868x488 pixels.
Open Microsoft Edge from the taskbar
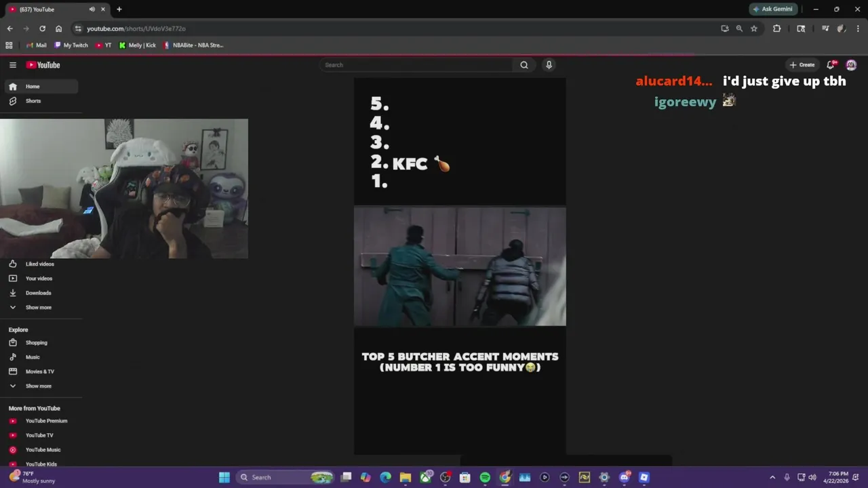(x=385, y=477)
